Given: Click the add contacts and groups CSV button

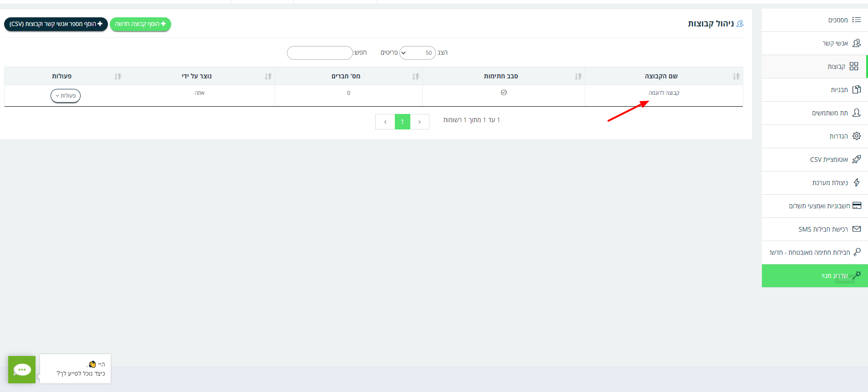Looking at the screenshot, I should (x=56, y=24).
